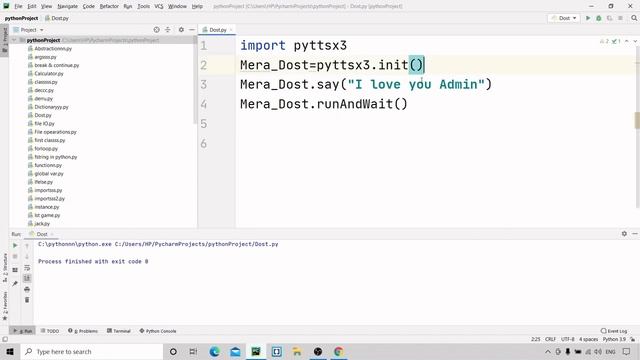
Task: Close the Dost.py editor tab
Action: pyautogui.click(x=231, y=30)
